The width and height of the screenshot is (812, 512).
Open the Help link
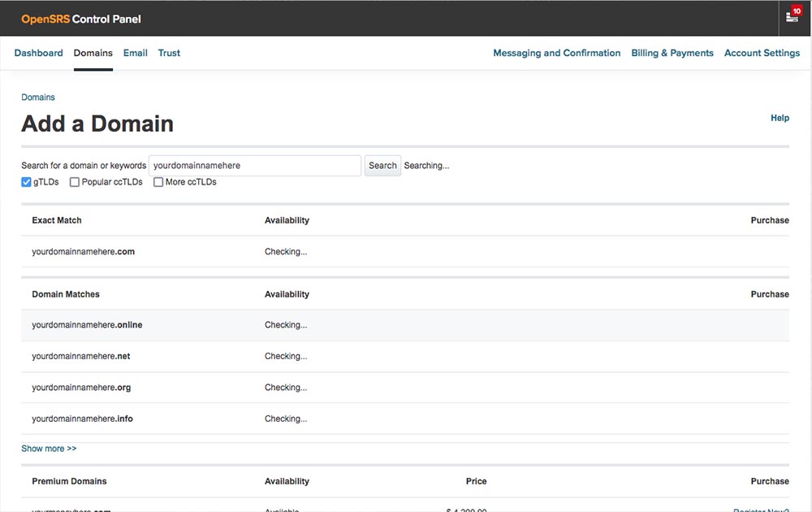pyautogui.click(x=780, y=118)
